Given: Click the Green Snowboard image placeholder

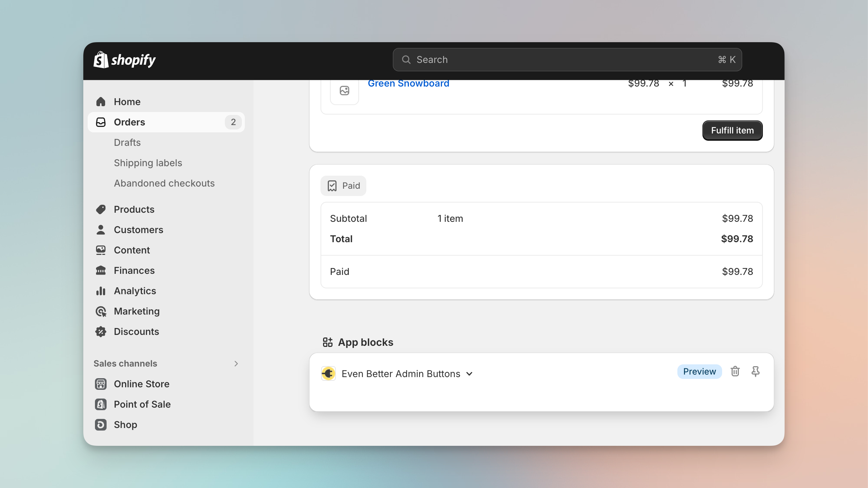Looking at the screenshot, I should point(345,91).
